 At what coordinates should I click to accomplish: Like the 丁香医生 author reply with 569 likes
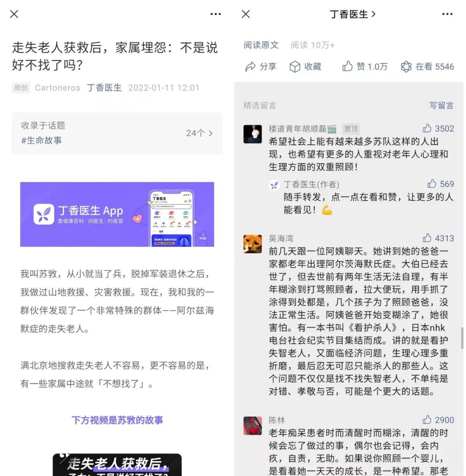(432, 183)
